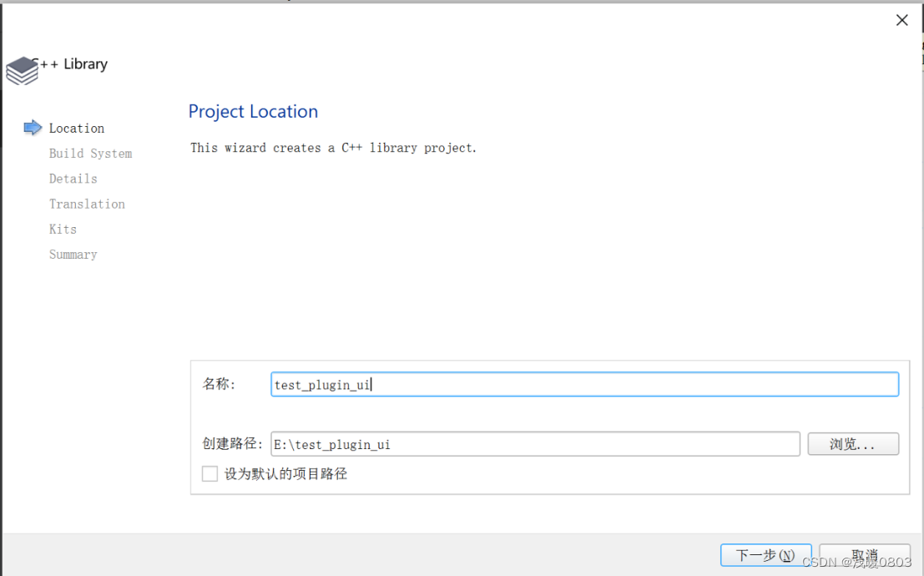Click the blue arrow indicator next to Location
The width and height of the screenshot is (924, 576).
click(x=32, y=127)
